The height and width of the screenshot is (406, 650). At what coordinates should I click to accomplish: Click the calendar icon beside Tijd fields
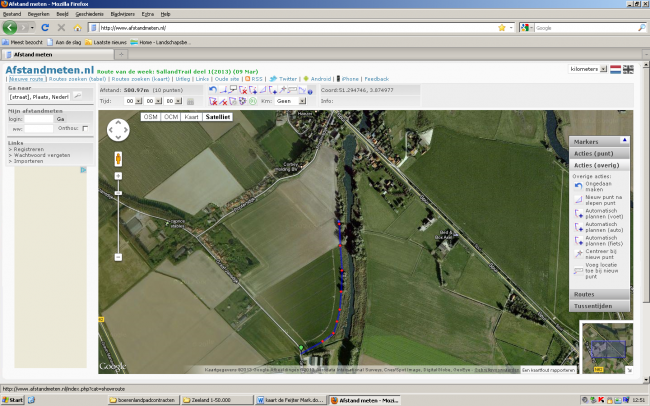(x=190, y=101)
